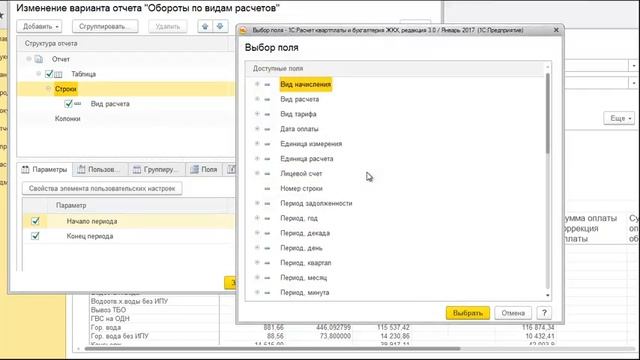This screenshot has height=360, width=640.
Task: Click the disabled Удалить button
Action: click(167, 27)
